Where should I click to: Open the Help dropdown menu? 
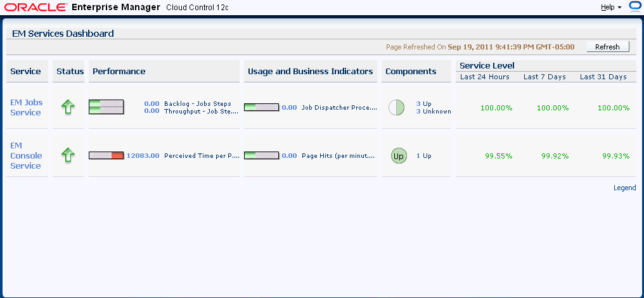tap(611, 8)
